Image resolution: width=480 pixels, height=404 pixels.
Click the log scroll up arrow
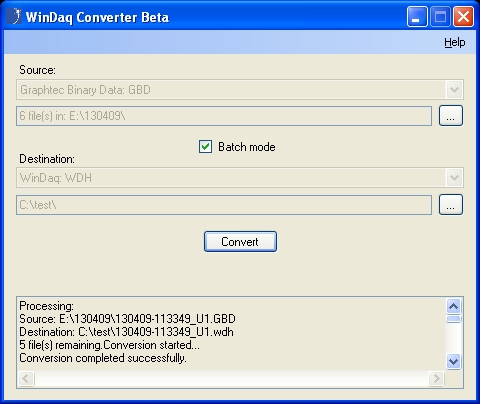pos(454,306)
